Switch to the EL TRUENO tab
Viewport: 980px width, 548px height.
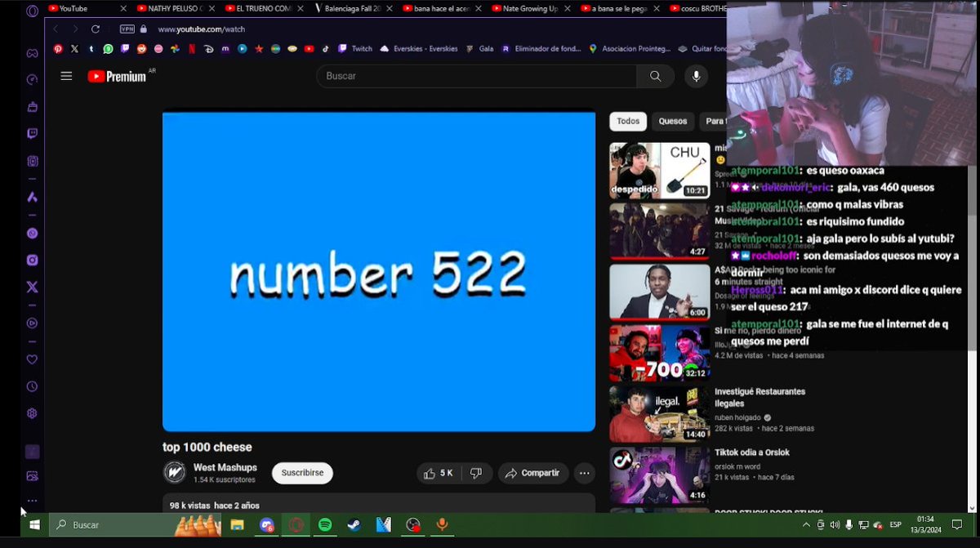(x=264, y=8)
